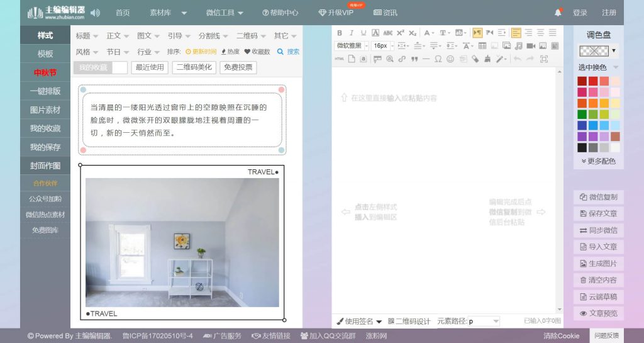Open 帮助中心

tap(280, 13)
